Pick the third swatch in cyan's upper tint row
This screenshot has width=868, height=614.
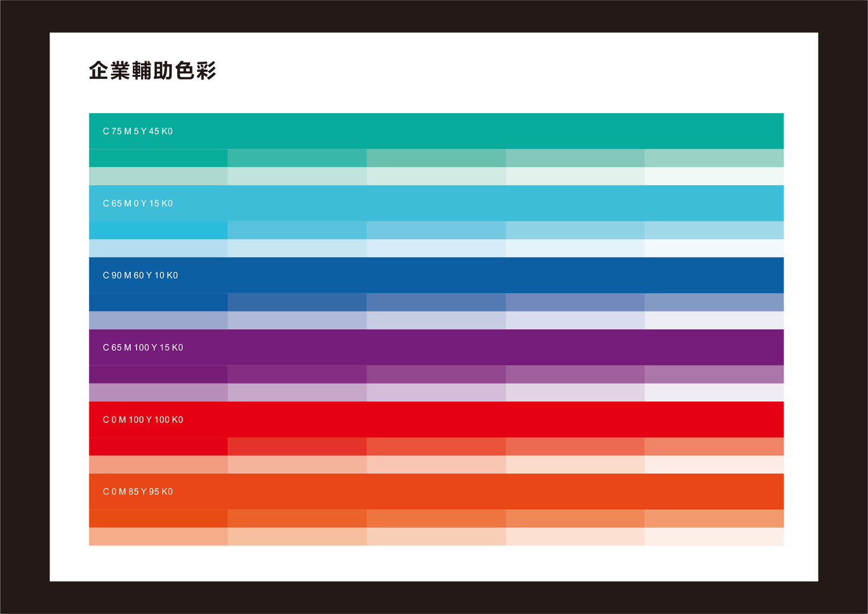tap(437, 230)
